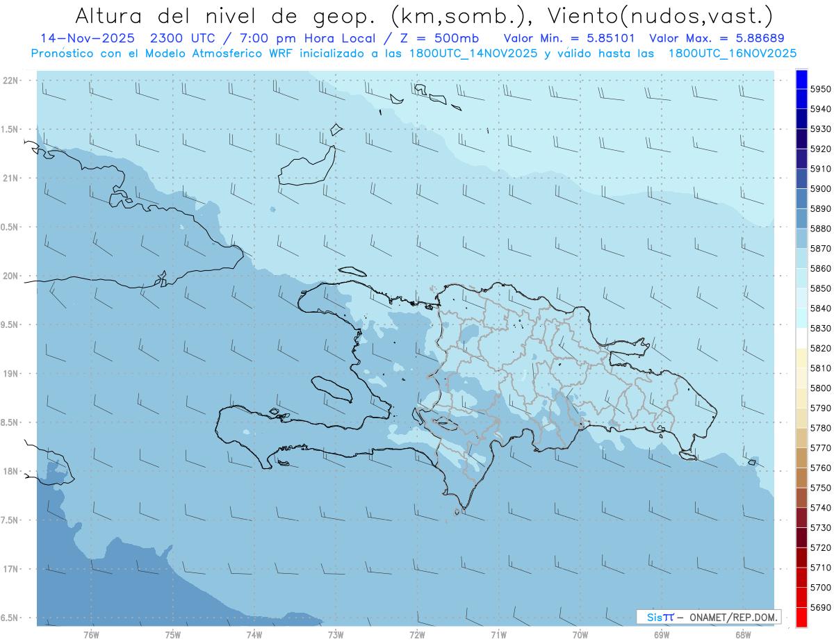Screen dimensions: 834x644
Task: Click the 68W longitude axis label
Action: (x=743, y=634)
